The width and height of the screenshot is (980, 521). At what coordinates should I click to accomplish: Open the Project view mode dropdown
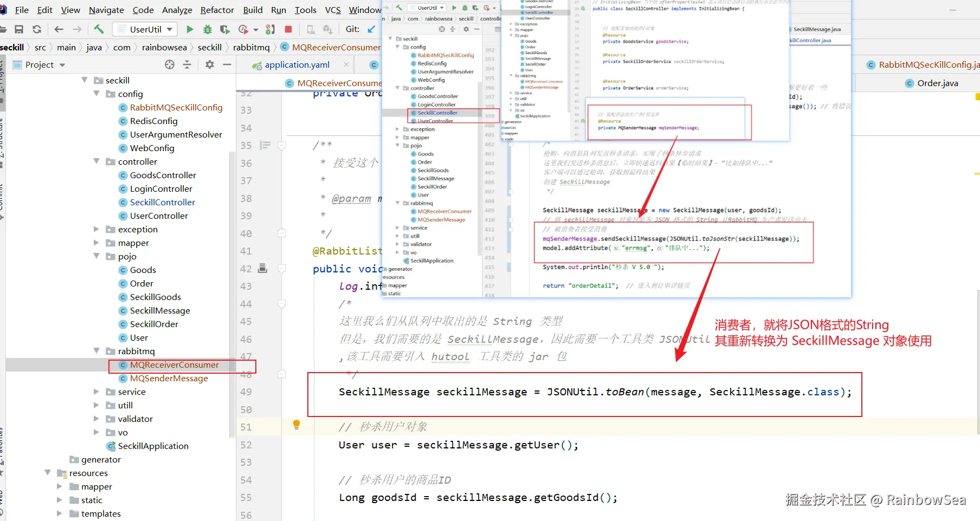pos(62,65)
